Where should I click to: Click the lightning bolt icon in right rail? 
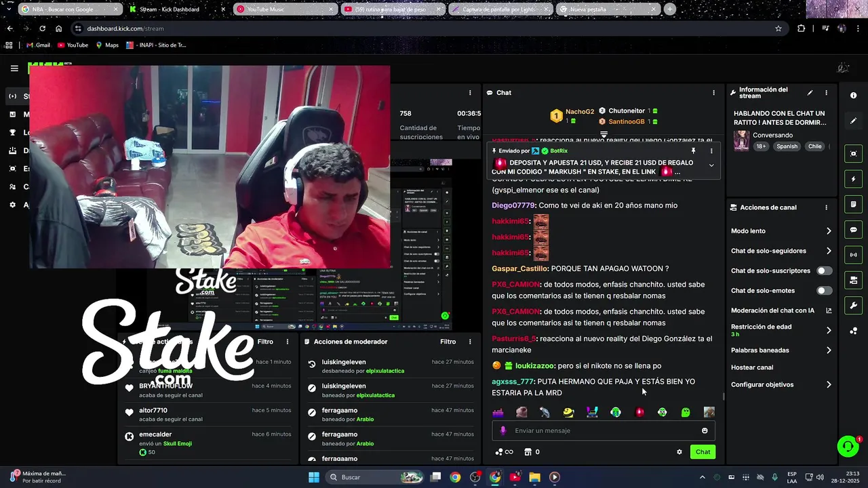(x=853, y=179)
